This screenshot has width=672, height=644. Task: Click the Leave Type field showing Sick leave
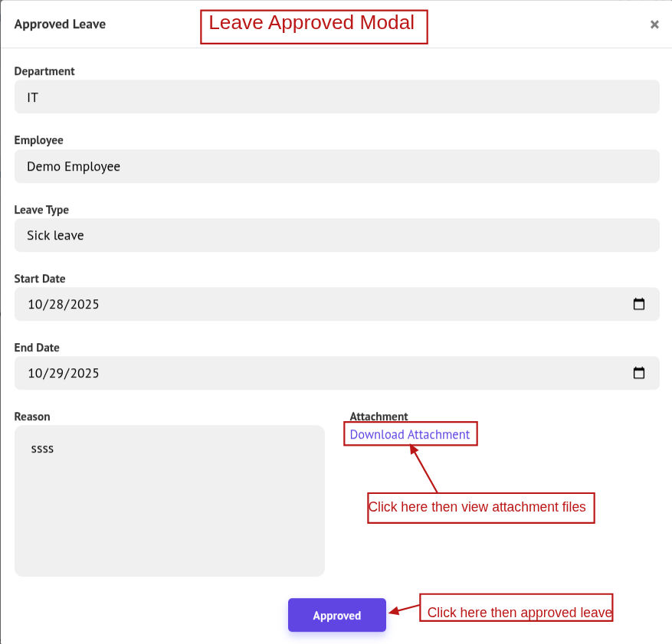coord(336,235)
